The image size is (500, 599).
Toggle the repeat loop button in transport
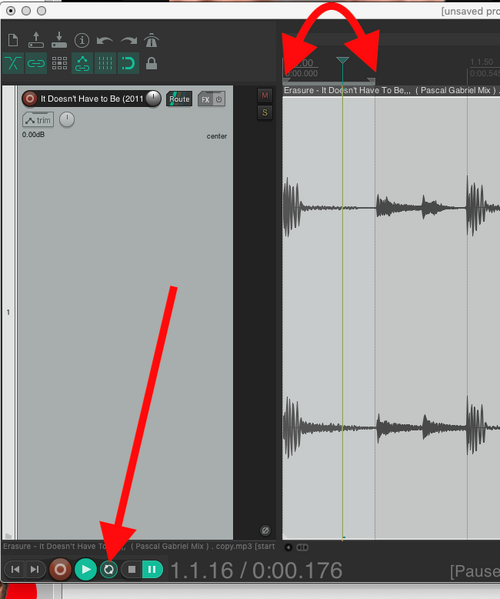pyautogui.click(x=109, y=570)
